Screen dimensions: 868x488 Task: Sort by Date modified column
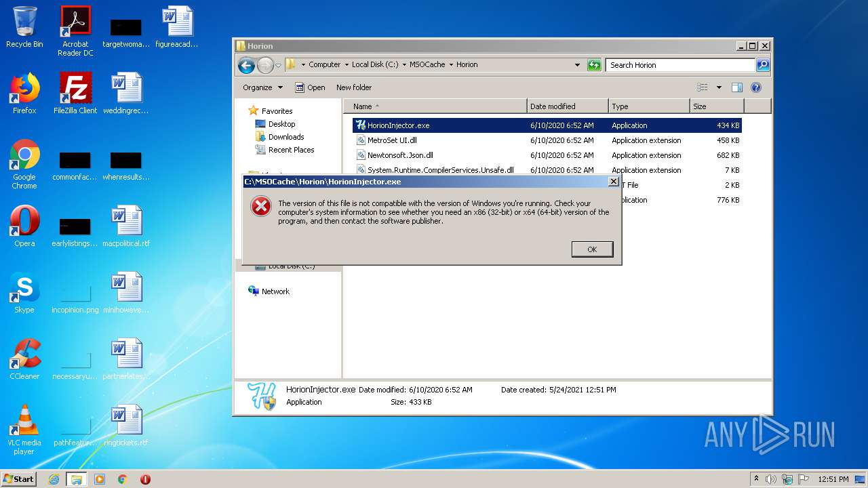pos(568,106)
